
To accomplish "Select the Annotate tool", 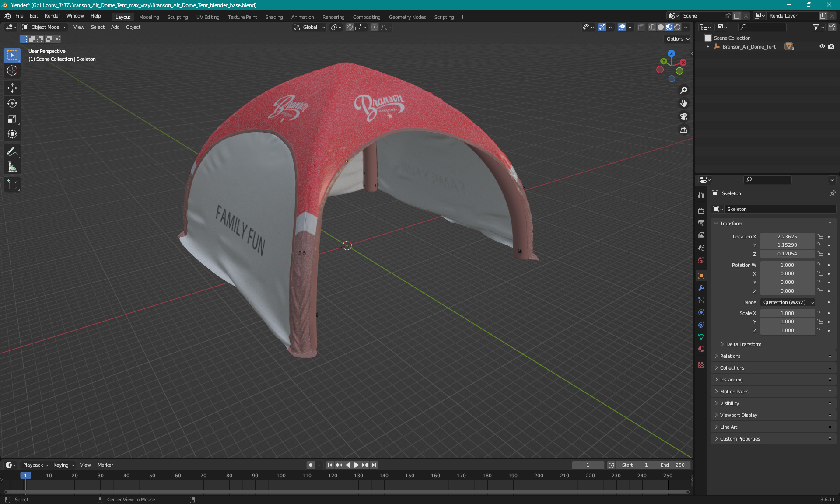I will 12,152.
